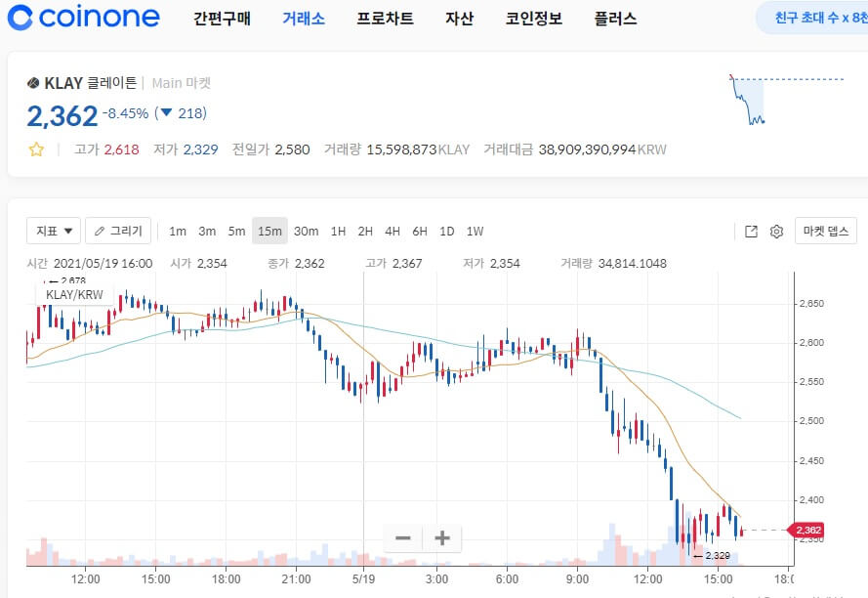Open the 간편구매 menu
The height and width of the screenshot is (598, 868).
coord(222,19)
